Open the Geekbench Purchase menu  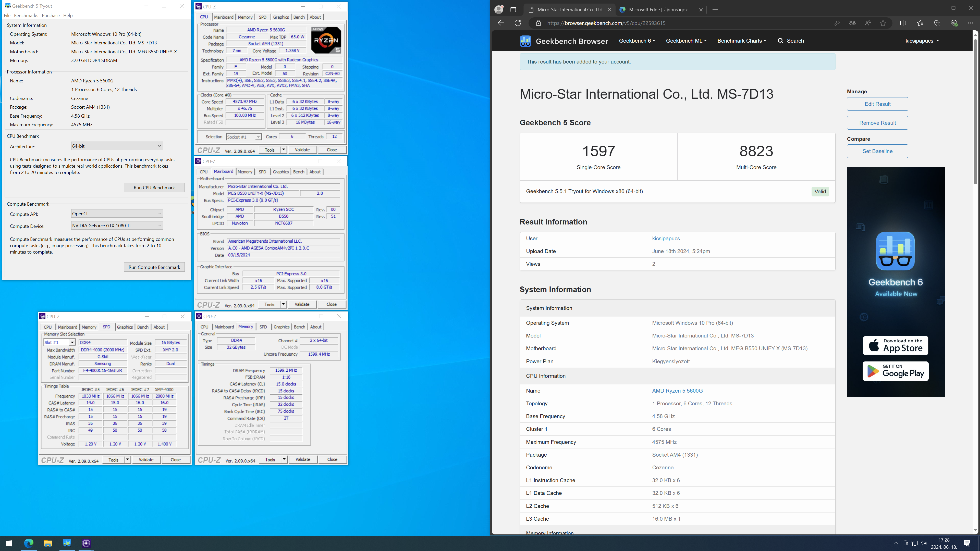coord(51,16)
